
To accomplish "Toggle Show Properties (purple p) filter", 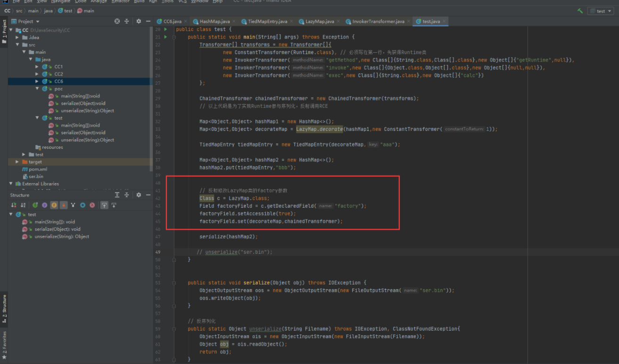I will (x=45, y=205).
